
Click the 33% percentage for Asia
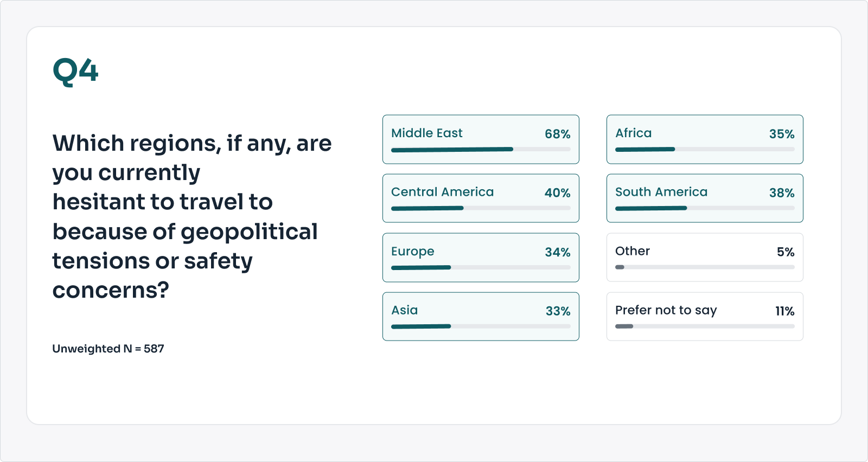(x=558, y=311)
